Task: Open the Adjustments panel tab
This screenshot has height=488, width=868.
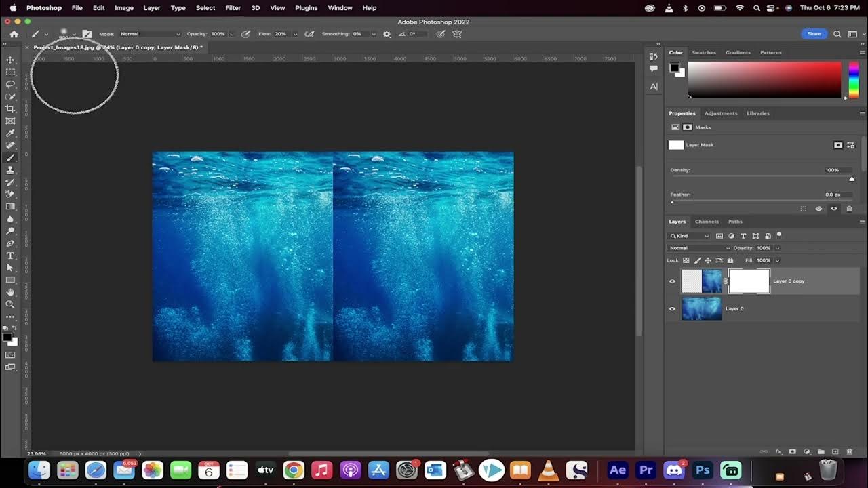Action: pyautogui.click(x=720, y=113)
